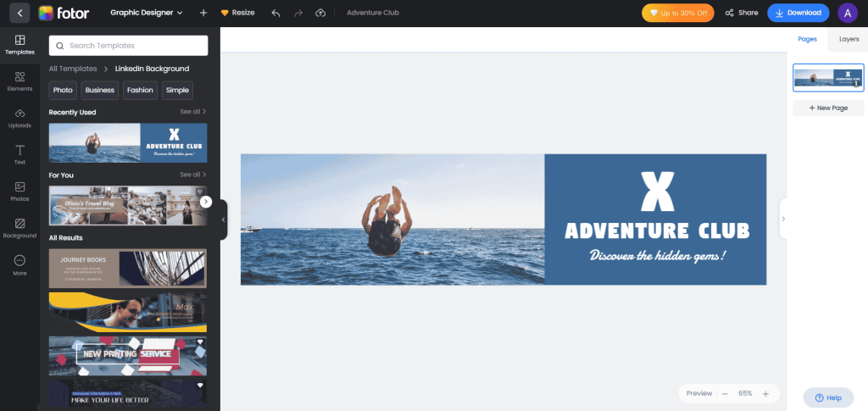The image size is (868, 411).
Task: Undo the last action
Action: pyautogui.click(x=275, y=13)
